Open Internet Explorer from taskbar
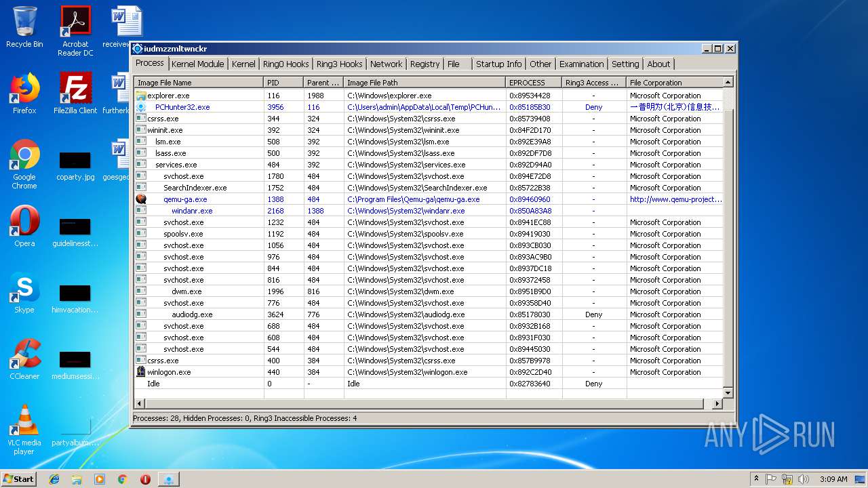The width and height of the screenshot is (868, 488). tap(54, 479)
